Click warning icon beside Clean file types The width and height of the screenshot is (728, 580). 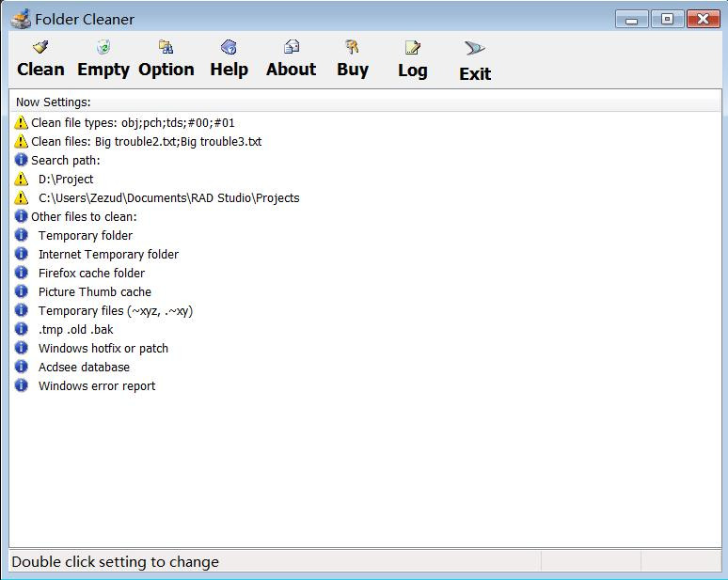[21, 122]
